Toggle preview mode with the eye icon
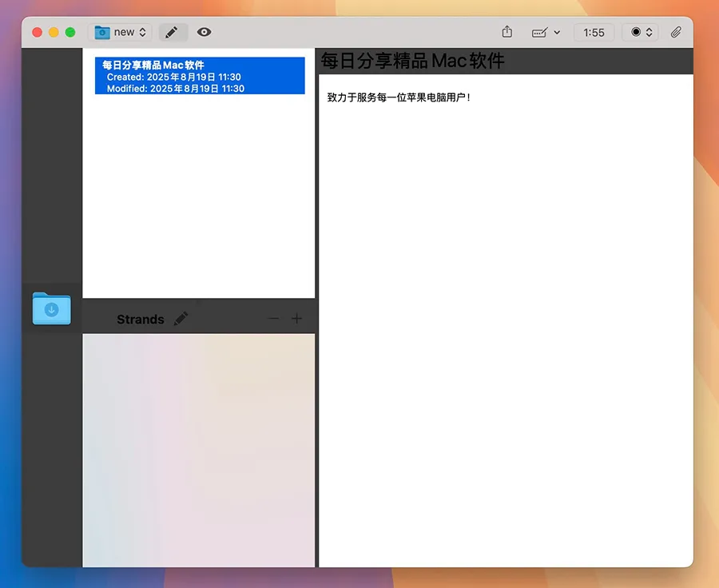This screenshot has height=588, width=719. (205, 32)
